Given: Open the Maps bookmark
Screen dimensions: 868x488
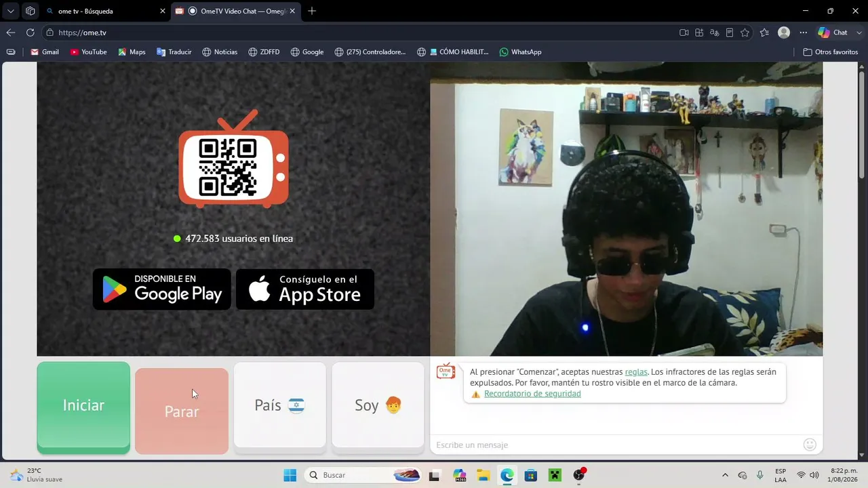Looking at the screenshot, I should pyautogui.click(x=132, y=52).
